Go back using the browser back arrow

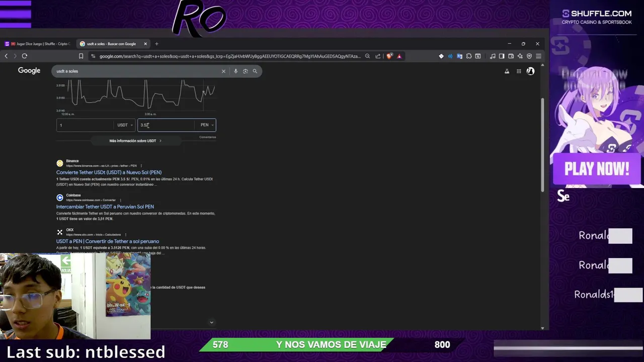pos(6,56)
